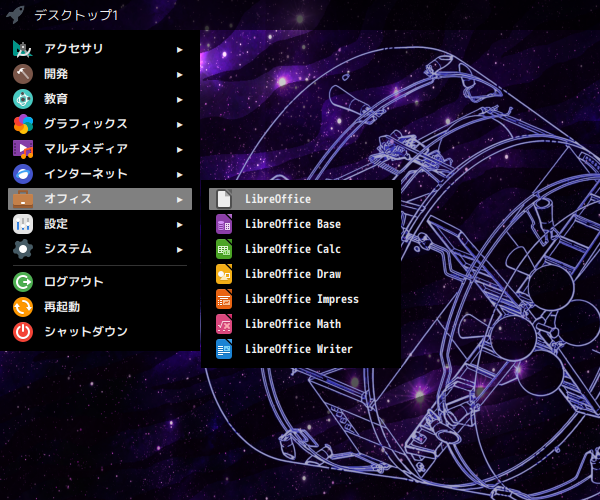The height and width of the screenshot is (500, 600).
Task: Click the デスクトップ1 workspace label
Action: (76, 15)
